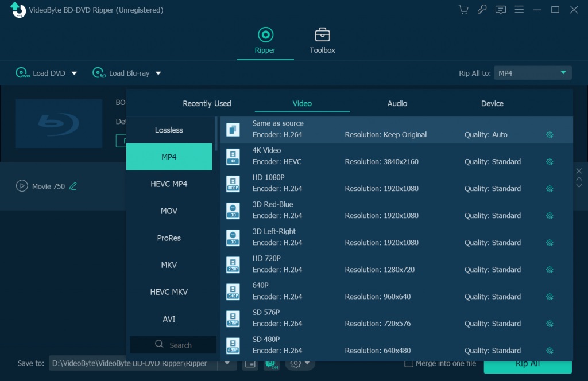
Task: Open the hamburger menu
Action: click(x=519, y=9)
